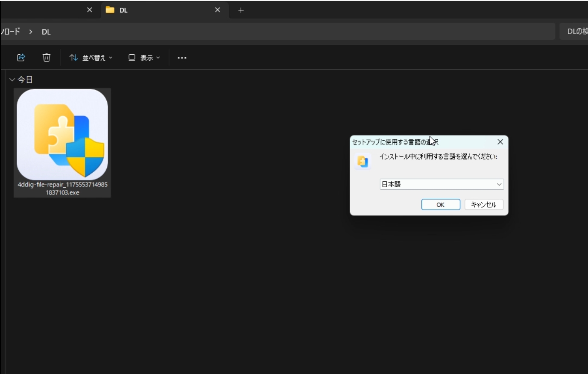588x374 pixels.
Task: Open the 日本語 language dropdown
Action: [442, 184]
